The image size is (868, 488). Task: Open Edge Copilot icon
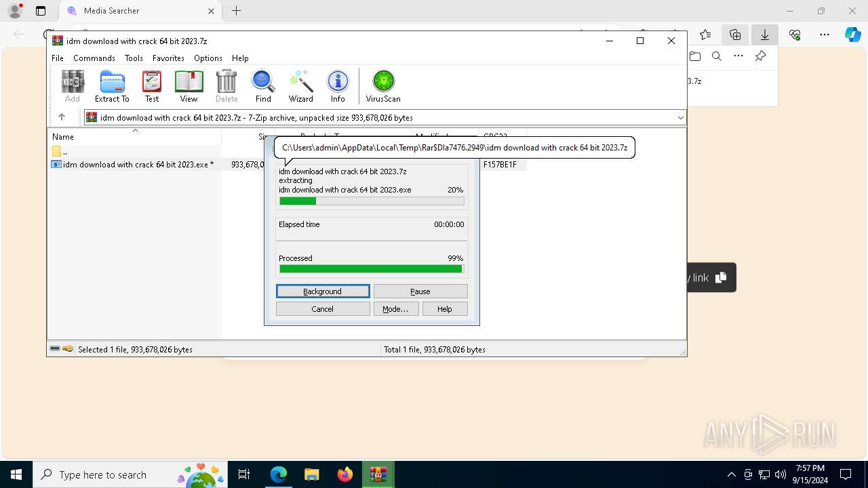pos(852,35)
